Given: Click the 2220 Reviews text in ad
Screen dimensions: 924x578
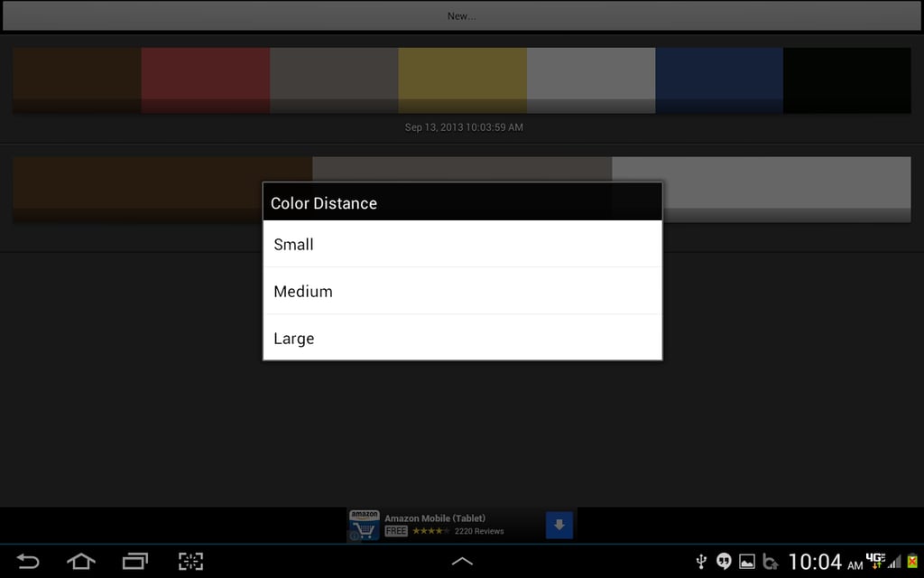Looking at the screenshot, I should (479, 531).
